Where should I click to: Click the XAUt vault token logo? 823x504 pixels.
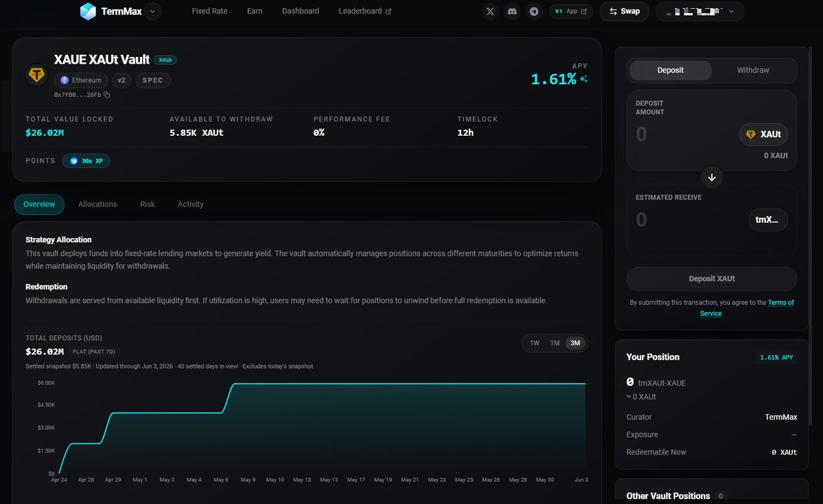coord(36,75)
